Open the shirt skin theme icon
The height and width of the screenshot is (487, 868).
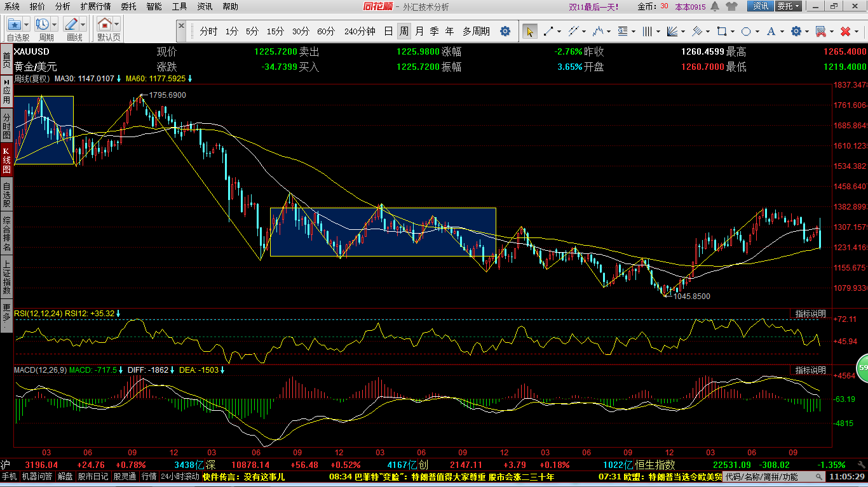[x=732, y=6]
